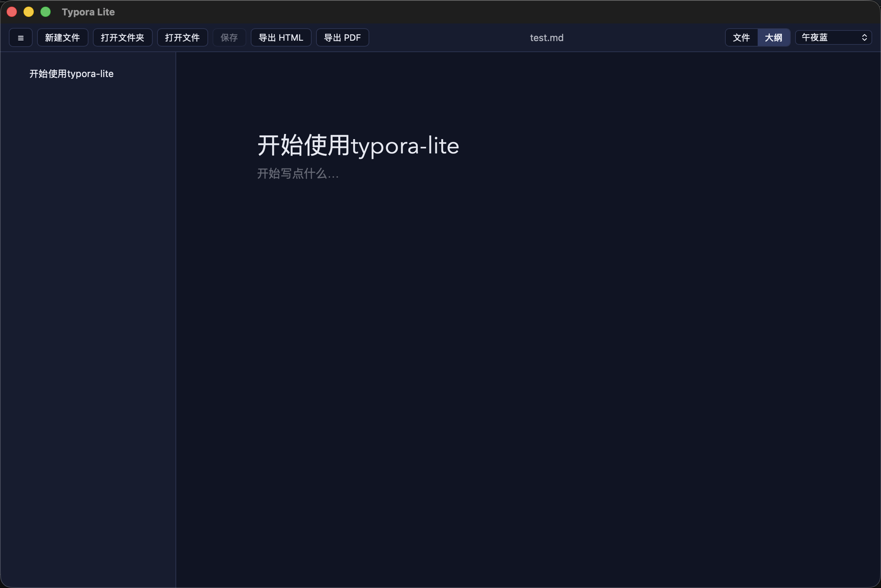
Task: Click the 新建文件 button
Action: [x=63, y=37]
